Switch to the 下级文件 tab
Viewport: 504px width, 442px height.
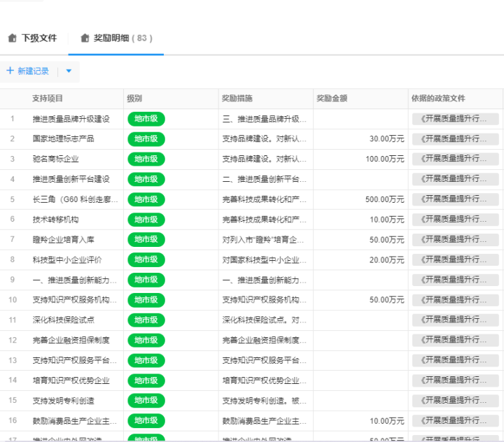click(x=39, y=38)
